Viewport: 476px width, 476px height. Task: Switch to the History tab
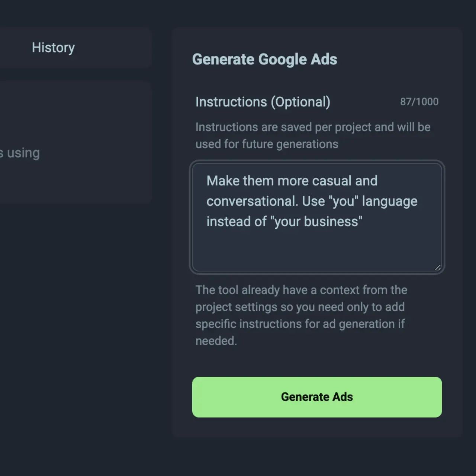click(53, 48)
